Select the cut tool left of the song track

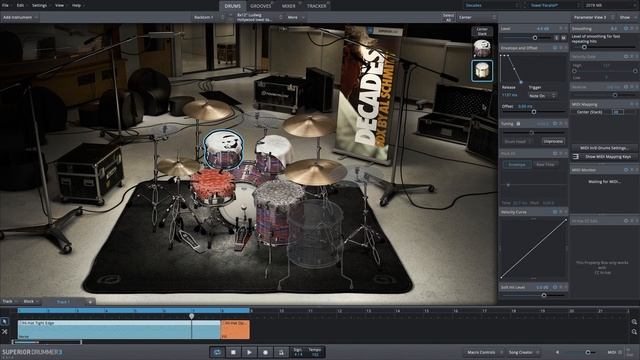(4, 332)
